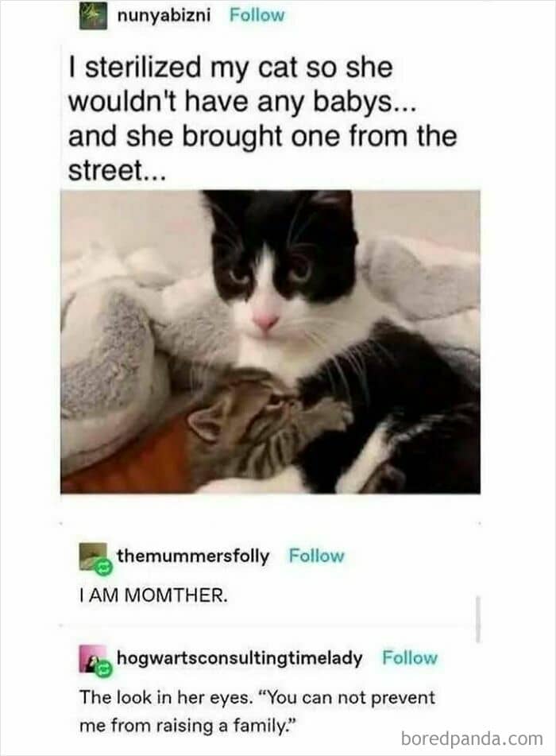Image resolution: width=556 pixels, height=756 pixels.
Task: Follow the hogwartsconsultingtimelady blog
Action: click(410, 658)
